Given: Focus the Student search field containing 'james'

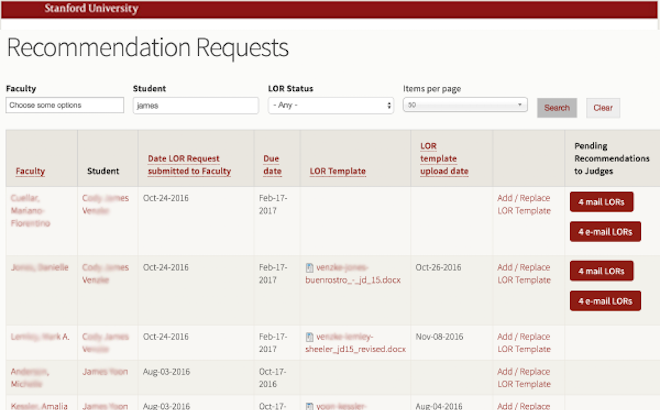Looking at the screenshot, I should tap(196, 106).
